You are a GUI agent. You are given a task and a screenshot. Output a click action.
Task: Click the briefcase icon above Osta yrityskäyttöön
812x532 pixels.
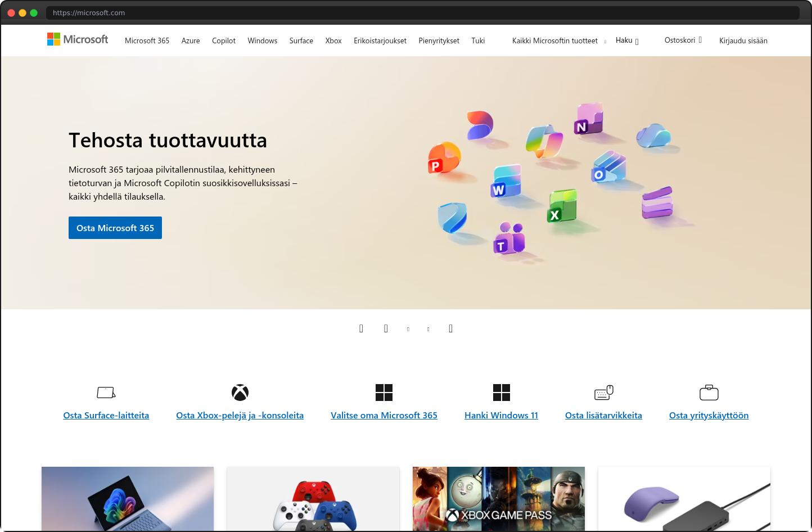coord(709,392)
